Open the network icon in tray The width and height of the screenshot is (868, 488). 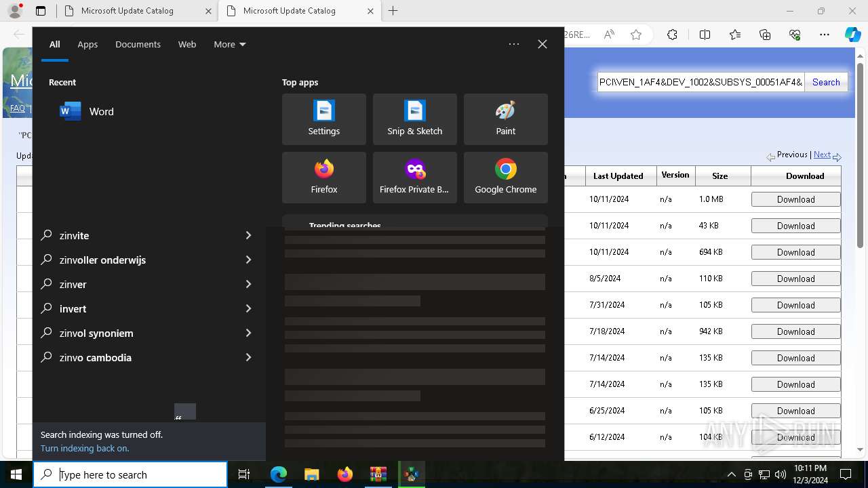coord(764,474)
